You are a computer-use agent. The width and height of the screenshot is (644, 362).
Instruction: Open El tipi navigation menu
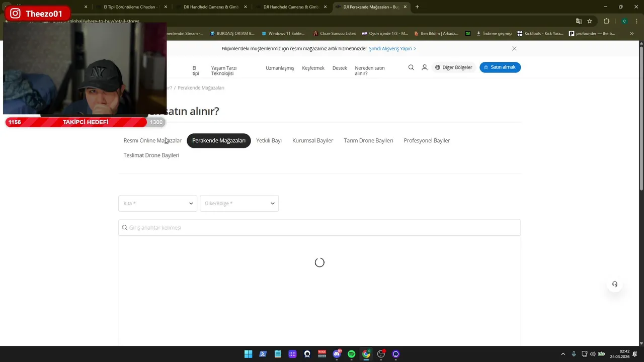(x=196, y=70)
